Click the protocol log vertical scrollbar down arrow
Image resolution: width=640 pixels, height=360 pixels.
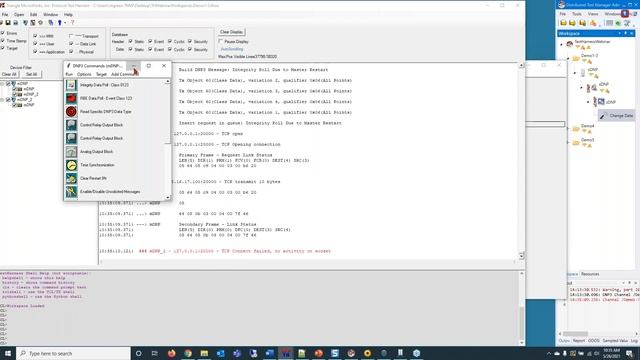click(522, 256)
